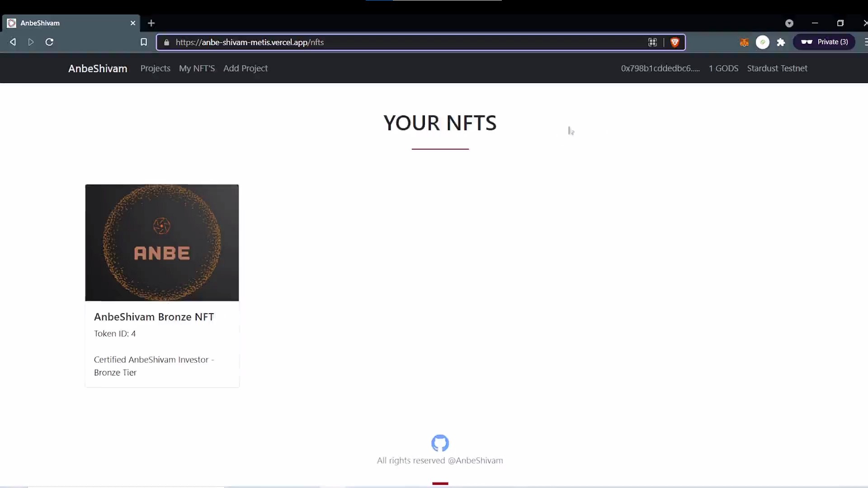Expand the tab search dropdown arrow

tap(789, 23)
